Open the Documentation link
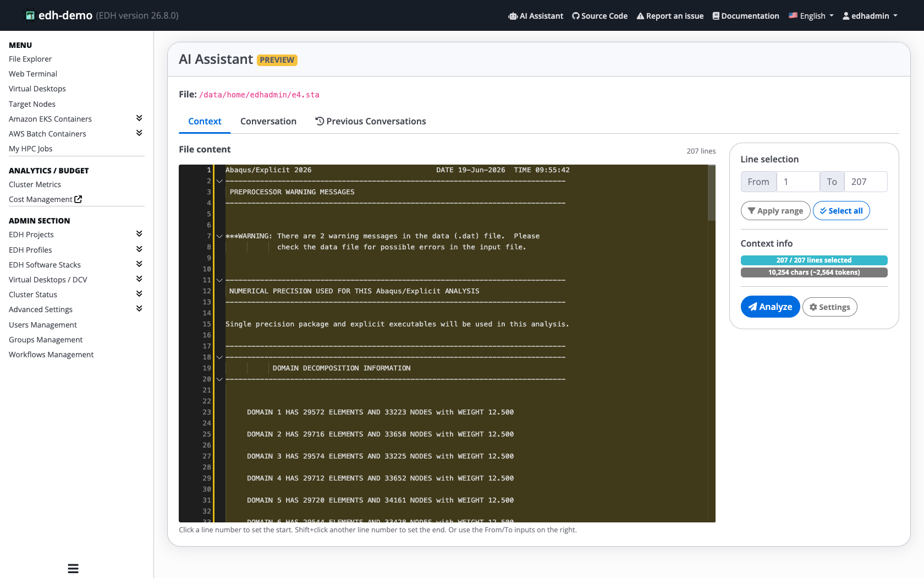The height and width of the screenshot is (578, 924). click(746, 16)
